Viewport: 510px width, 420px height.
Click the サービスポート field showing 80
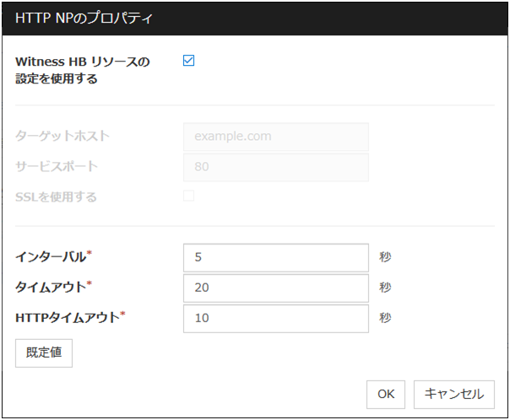click(x=275, y=166)
